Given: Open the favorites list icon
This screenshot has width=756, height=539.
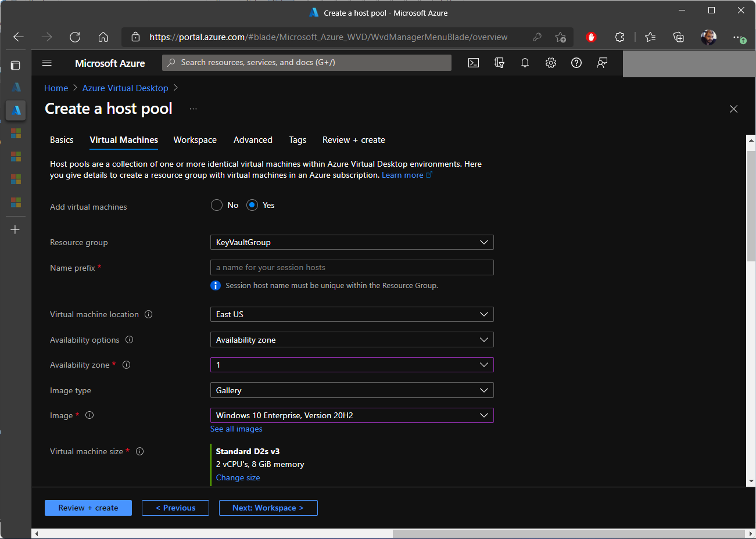Looking at the screenshot, I should (x=650, y=37).
